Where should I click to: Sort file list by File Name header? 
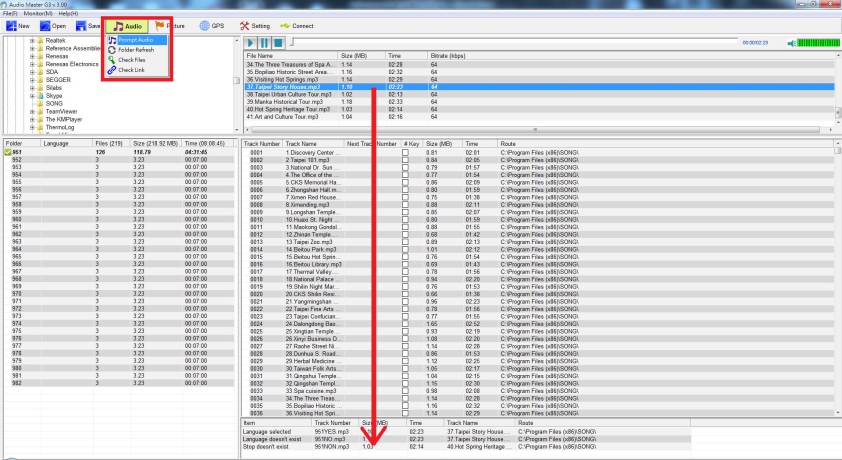pyautogui.click(x=291, y=56)
